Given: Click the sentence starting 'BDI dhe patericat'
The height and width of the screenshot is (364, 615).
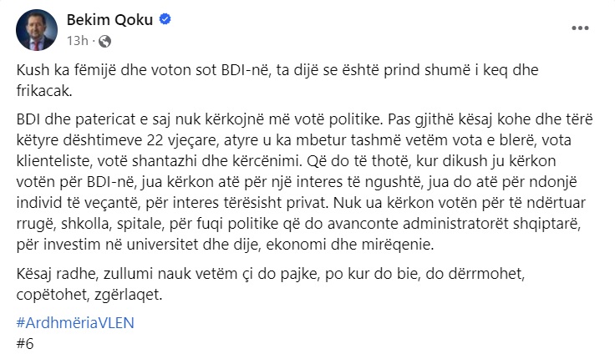Looking at the screenshot, I should (x=201, y=119).
